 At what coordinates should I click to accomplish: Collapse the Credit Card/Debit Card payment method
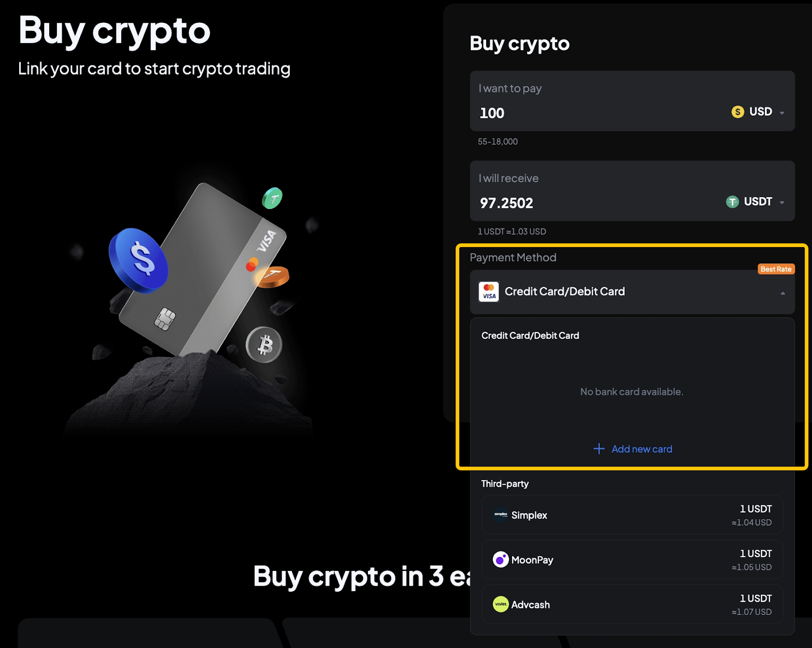point(783,293)
